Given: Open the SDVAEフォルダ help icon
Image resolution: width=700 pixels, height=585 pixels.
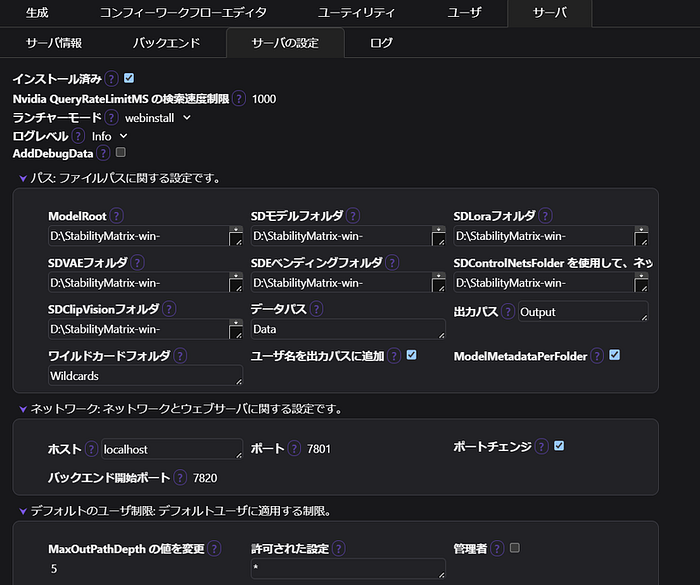Looking at the screenshot, I should (x=138, y=263).
